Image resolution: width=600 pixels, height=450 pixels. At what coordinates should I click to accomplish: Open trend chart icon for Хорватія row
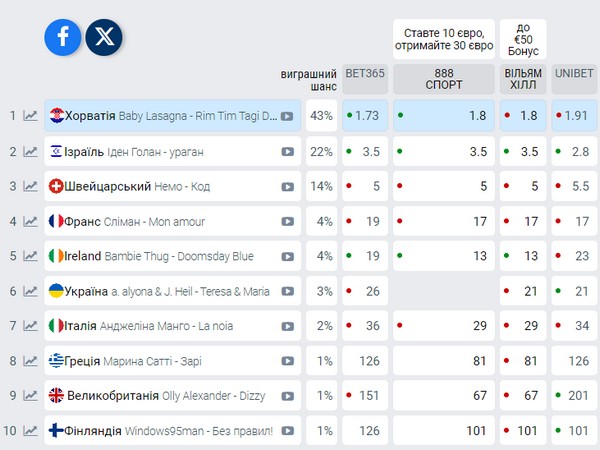[30, 115]
